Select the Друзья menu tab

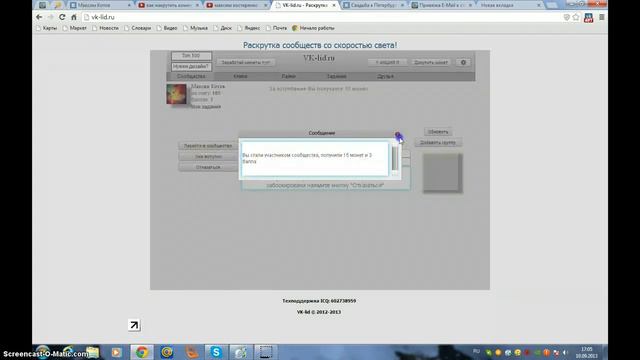point(385,76)
